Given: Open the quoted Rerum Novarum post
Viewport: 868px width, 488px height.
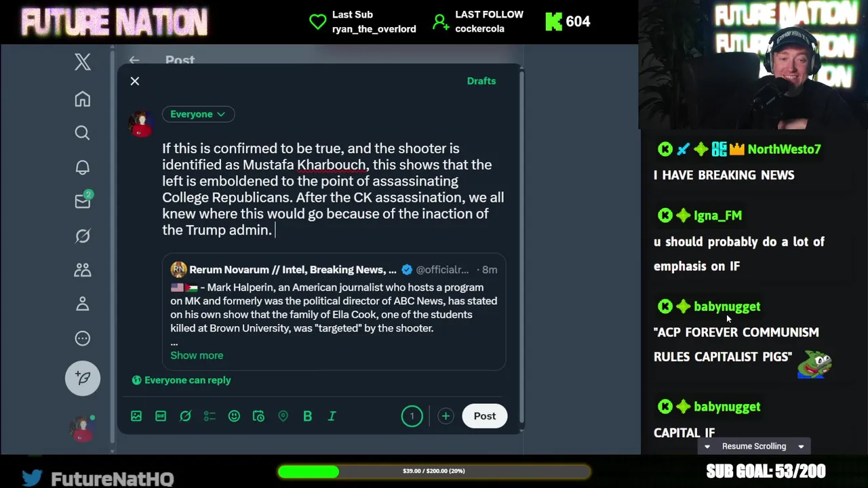Looking at the screenshot, I should coord(334,312).
